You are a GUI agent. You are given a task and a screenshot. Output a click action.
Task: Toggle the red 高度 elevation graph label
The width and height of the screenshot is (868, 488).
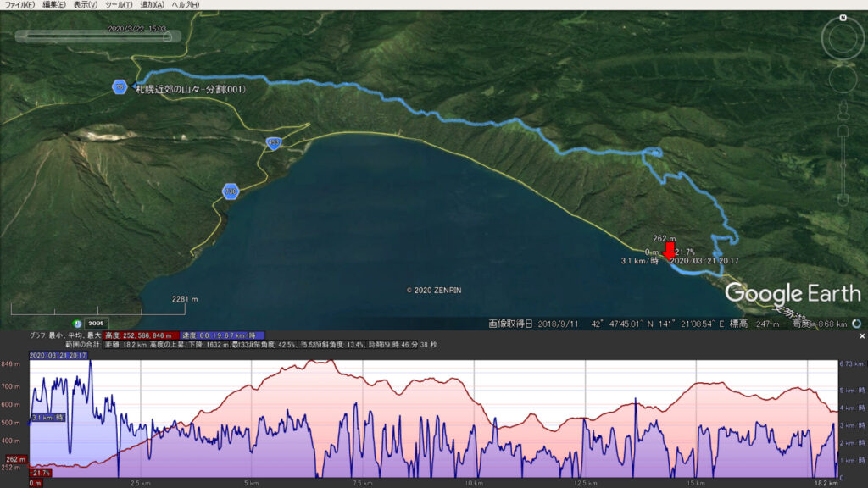(141, 335)
